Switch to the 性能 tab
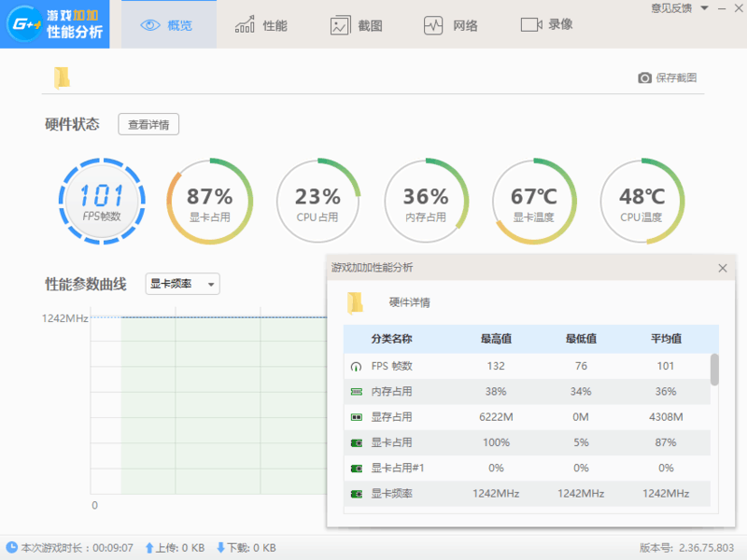The width and height of the screenshot is (747, 560). coord(261,25)
